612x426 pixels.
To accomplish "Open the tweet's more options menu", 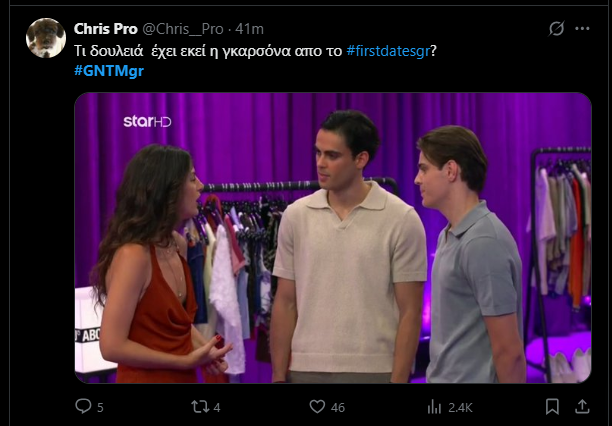I will coord(584,29).
